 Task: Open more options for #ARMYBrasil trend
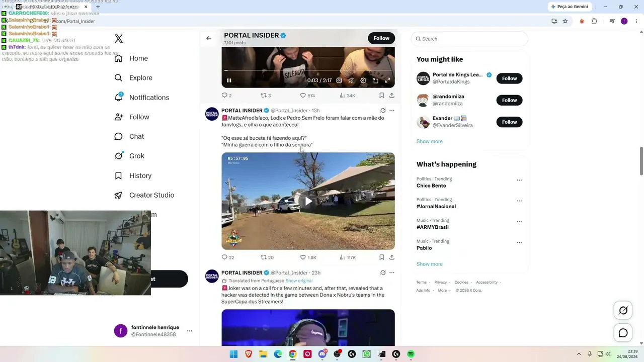coord(519,222)
